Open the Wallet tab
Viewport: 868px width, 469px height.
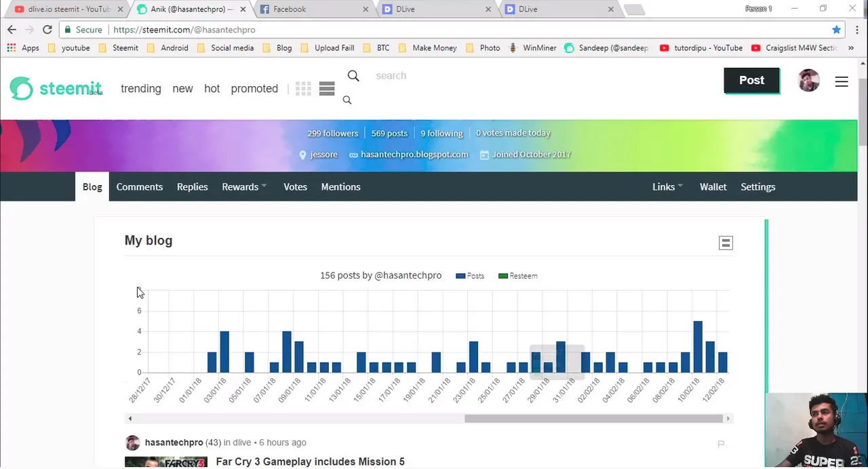tap(713, 187)
